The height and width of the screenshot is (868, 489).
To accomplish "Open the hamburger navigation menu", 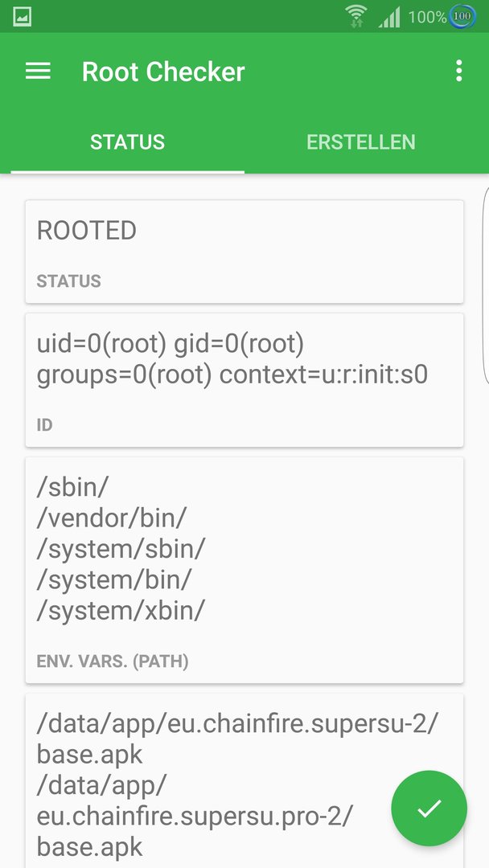I will click(38, 71).
